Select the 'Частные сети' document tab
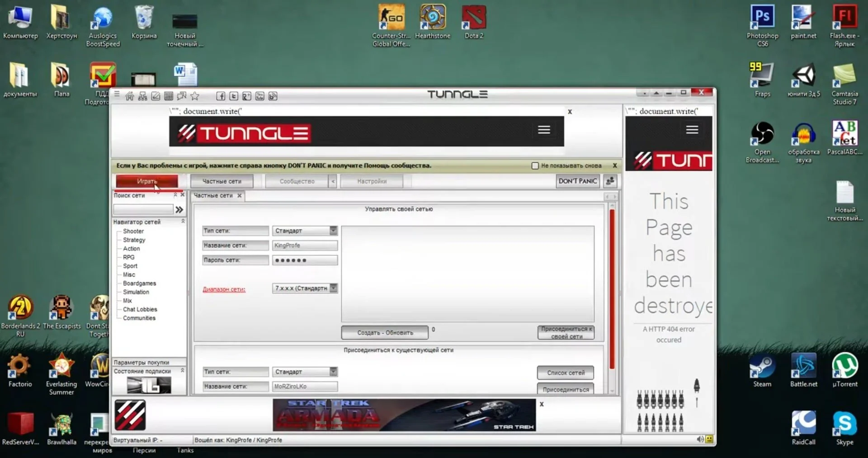868x458 pixels. click(x=213, y=196)
